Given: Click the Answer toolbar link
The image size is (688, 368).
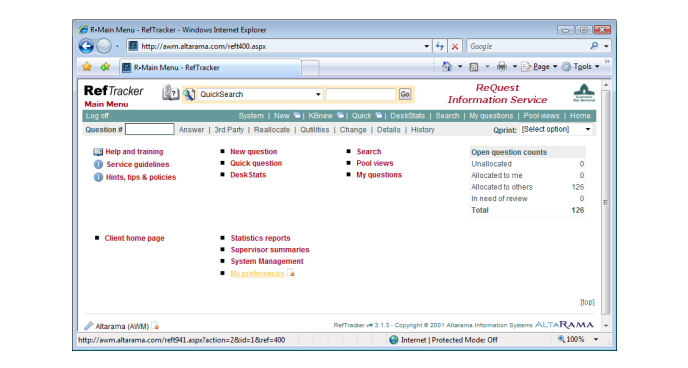Looking at the screenshot, I should [191, 130].
